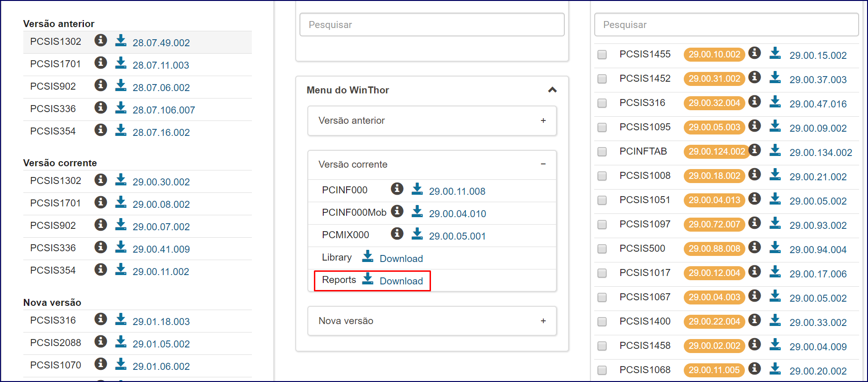Download icon for PCSIS1095 row
868x382 pixels.
tap(775, 126)
